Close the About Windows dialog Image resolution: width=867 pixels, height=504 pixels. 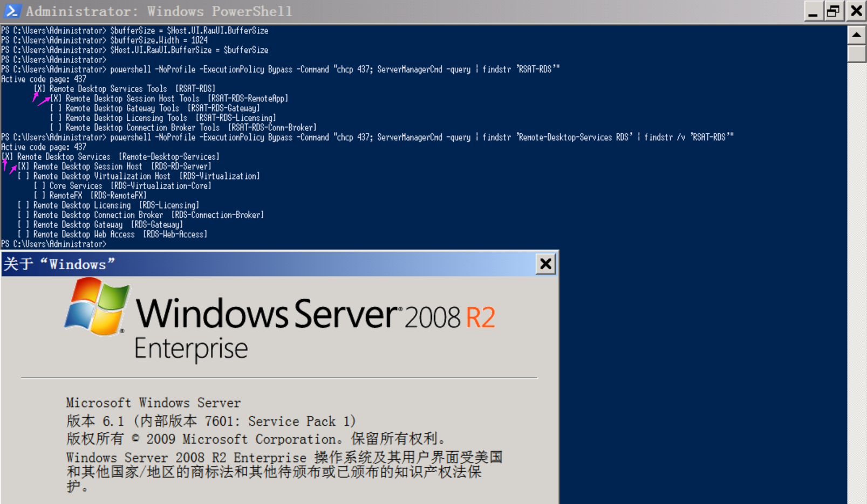click(x=546, y=264)
